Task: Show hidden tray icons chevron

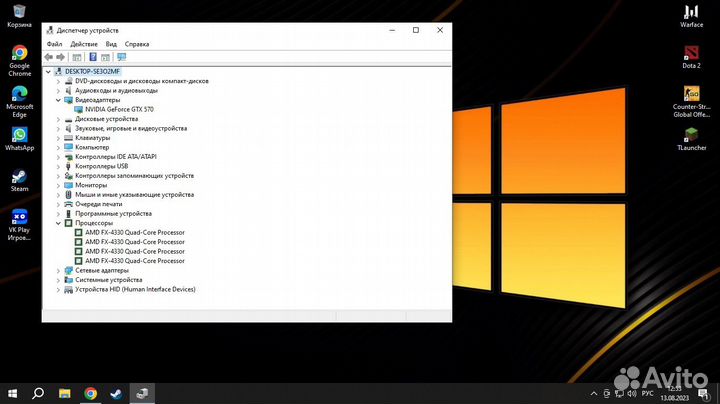Action: (x=594, y=393)
